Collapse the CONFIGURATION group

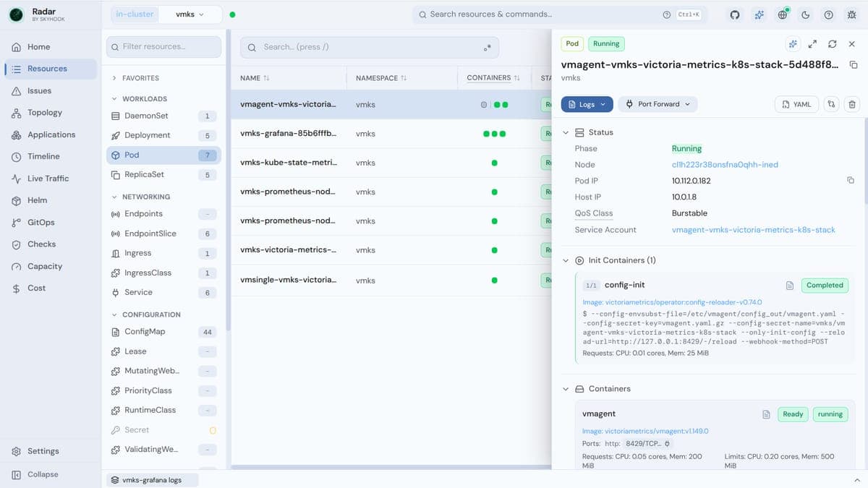pyautogui.click(x=145, y=314)
